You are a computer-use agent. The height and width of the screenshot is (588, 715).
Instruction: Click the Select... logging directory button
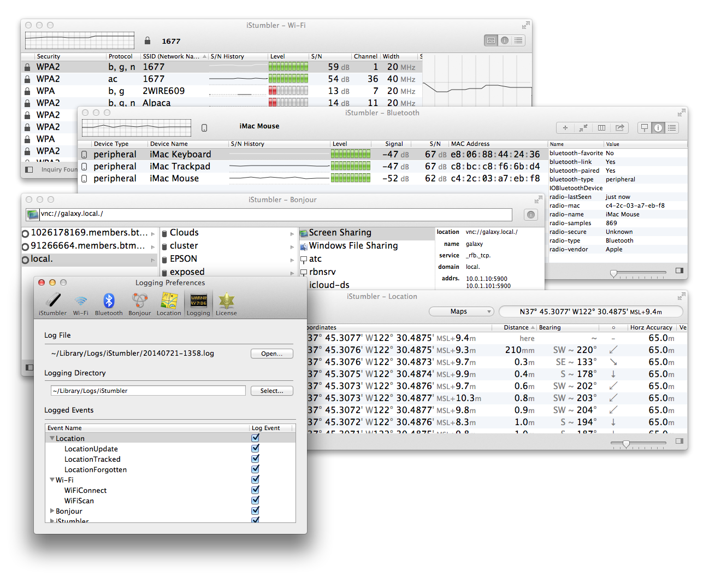pos(272,391)
